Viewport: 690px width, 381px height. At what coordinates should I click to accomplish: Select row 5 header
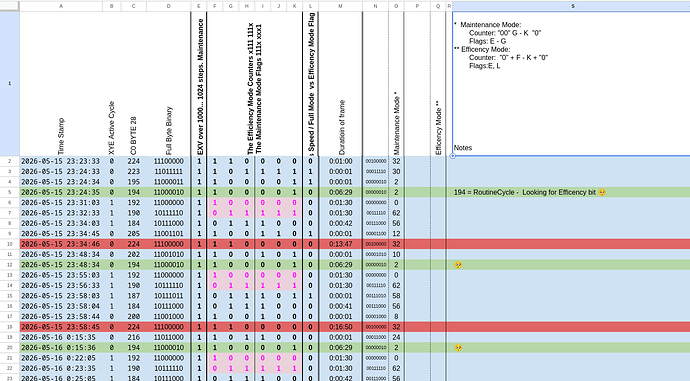[x=10, y=192]
